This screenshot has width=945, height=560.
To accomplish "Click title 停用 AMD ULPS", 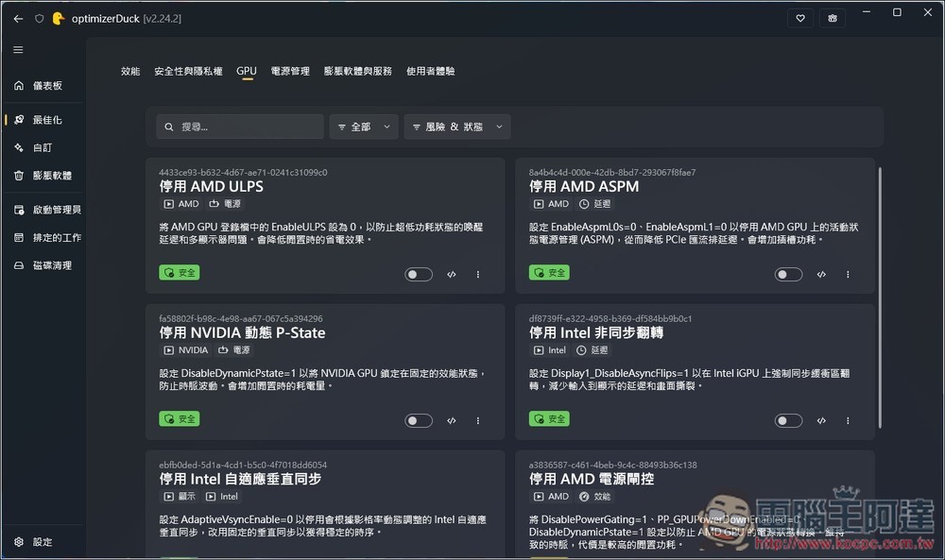I will 212,187.
